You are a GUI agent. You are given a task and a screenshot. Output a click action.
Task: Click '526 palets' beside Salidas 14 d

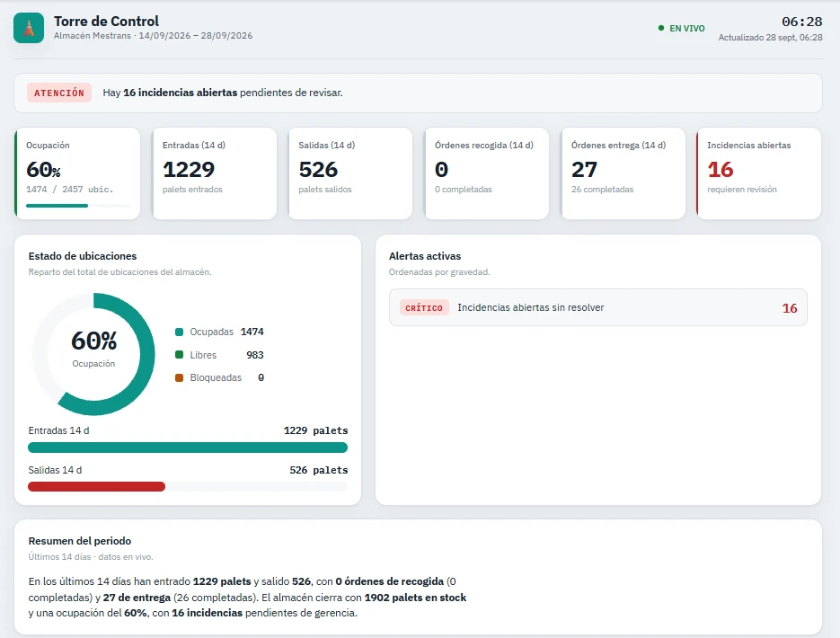319,470
